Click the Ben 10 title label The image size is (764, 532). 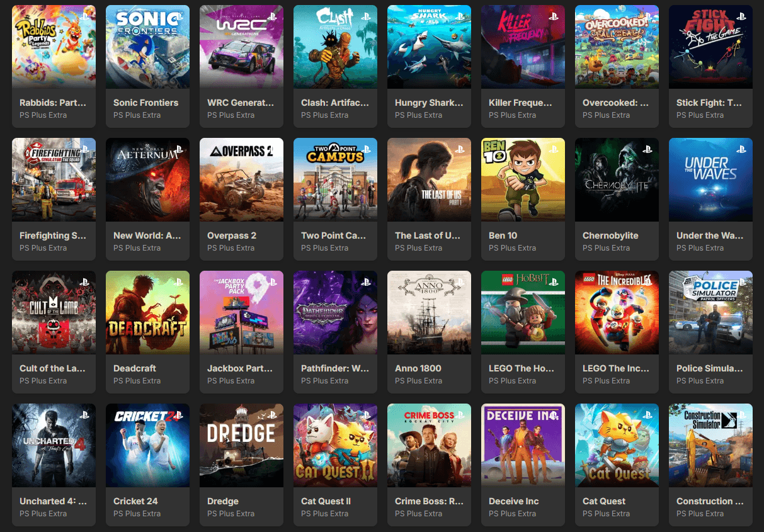[x=503, y=235]
